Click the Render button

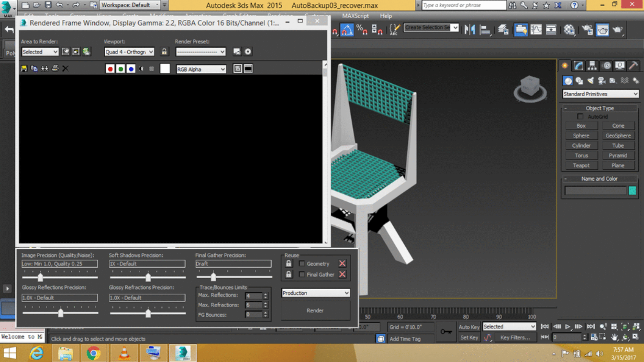coord(315,310)
